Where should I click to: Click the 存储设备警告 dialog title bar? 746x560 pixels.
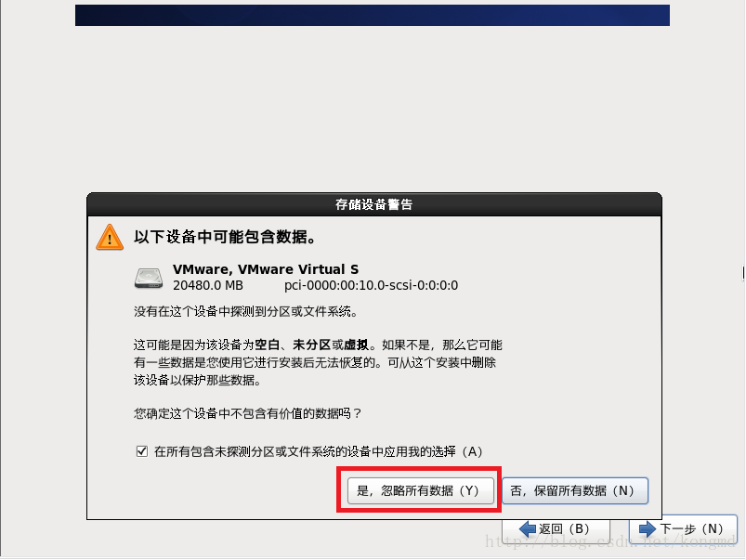coord(374,204)
